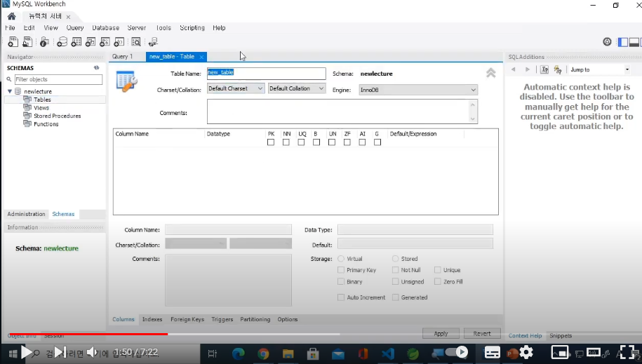This screenshot has height=364, width=642.
Task: Check the PK column checkbox
Action: tap(271, 142)
